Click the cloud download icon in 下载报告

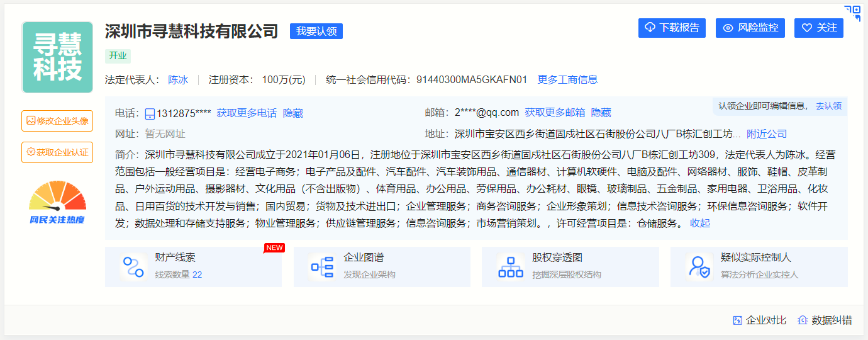tap(651, 28)
